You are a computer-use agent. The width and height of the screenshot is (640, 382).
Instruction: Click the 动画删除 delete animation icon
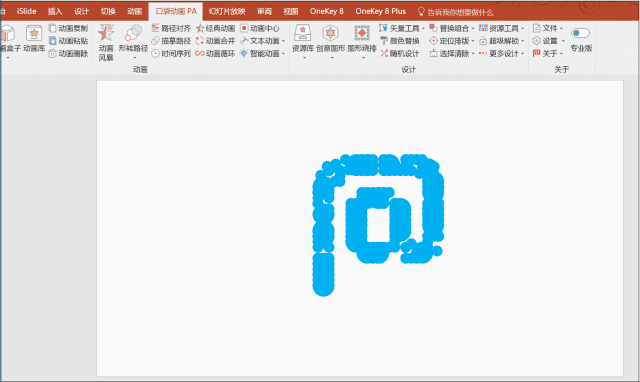pos(53,53)
